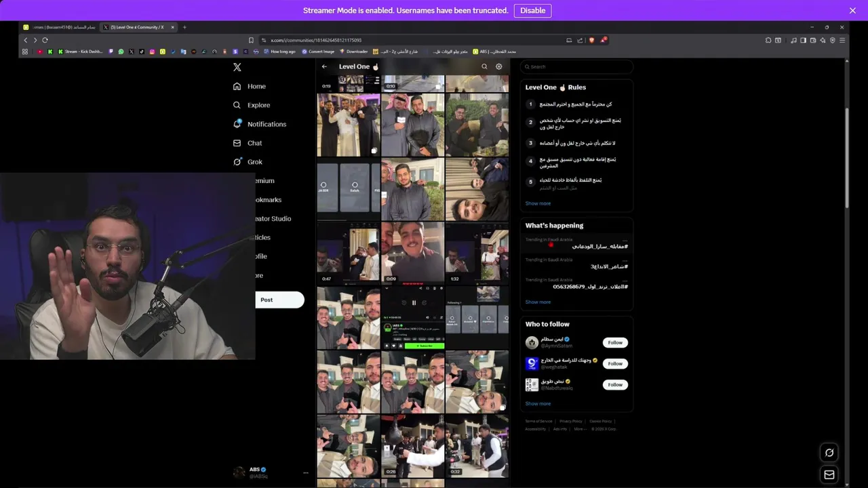Click the x.com address bar URL
Image resolution: width=868 pixels, height=488 pixels.
click(x=316, y=40)
